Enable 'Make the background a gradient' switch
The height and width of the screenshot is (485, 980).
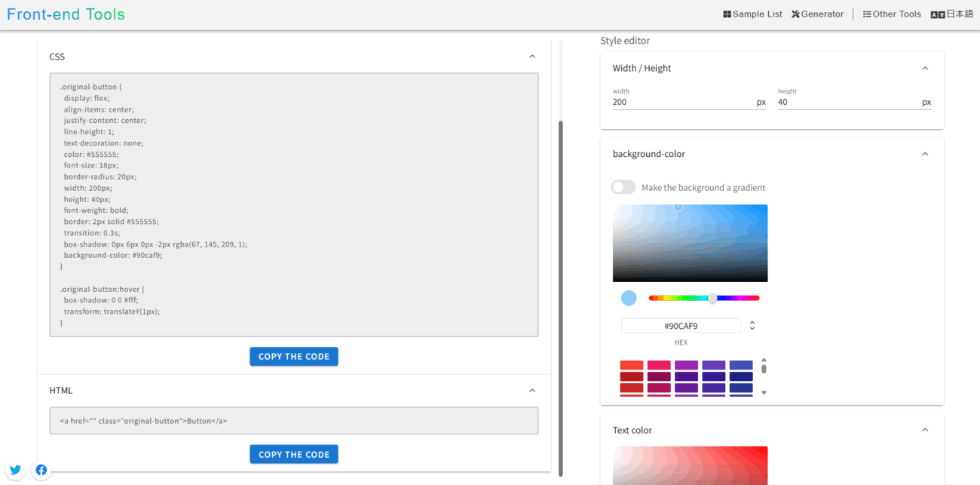pos(623,187)
